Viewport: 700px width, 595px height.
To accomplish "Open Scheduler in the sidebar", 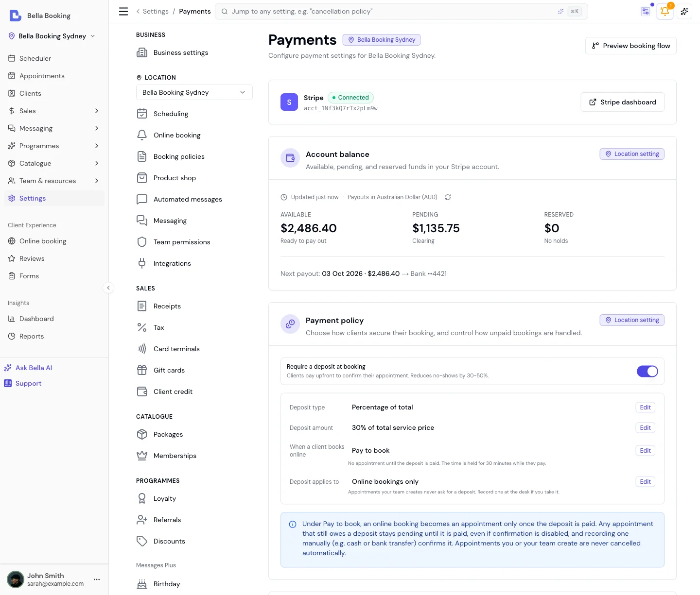I will pyautogui.click(x=54, y=58).
